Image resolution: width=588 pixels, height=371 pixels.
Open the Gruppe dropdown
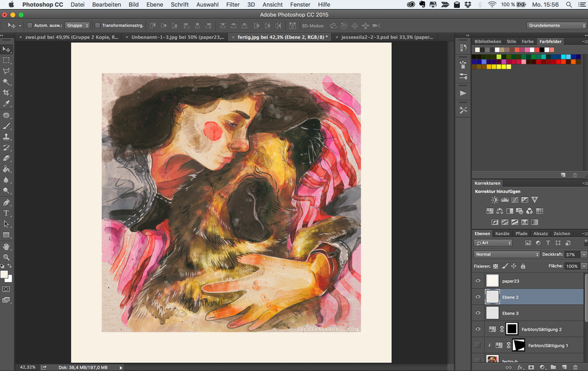pos(77,25)
